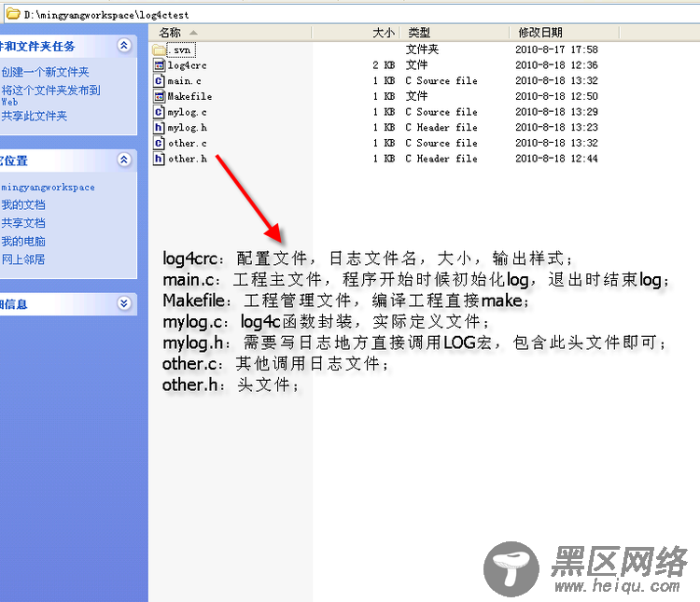Click C Source file type of main.c
This screenshot has width=700, height=602.
[441, 81]
